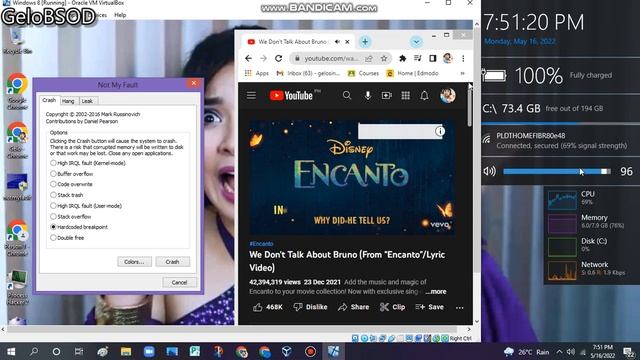
Task: Click the Dislike button
Action: pyautogui.click(x=310, y=307)
